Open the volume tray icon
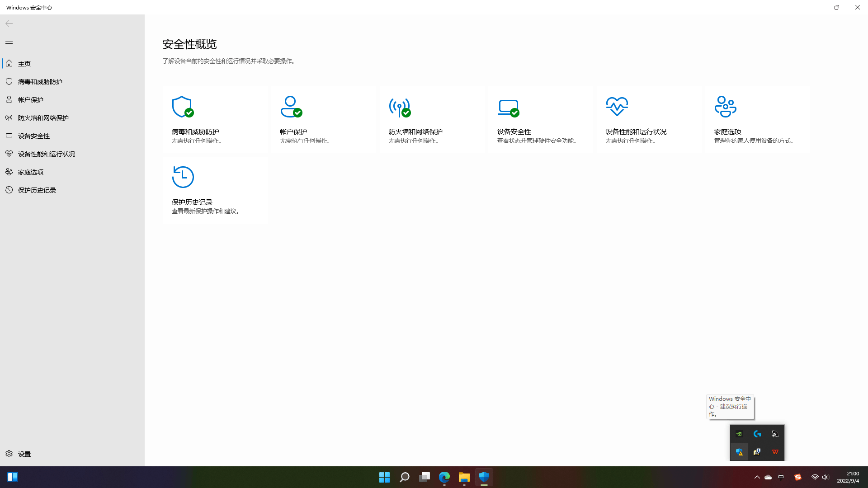The image size is (868, 488). (826, 477)
